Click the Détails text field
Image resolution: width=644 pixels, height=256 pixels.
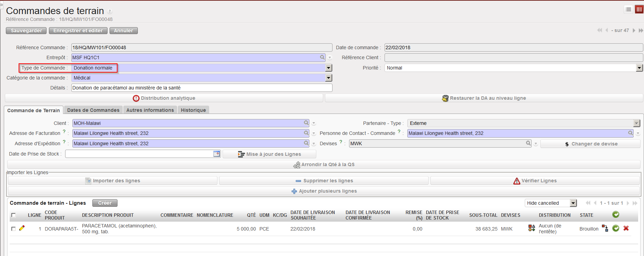pyautogui.click(x=202, y=88)
